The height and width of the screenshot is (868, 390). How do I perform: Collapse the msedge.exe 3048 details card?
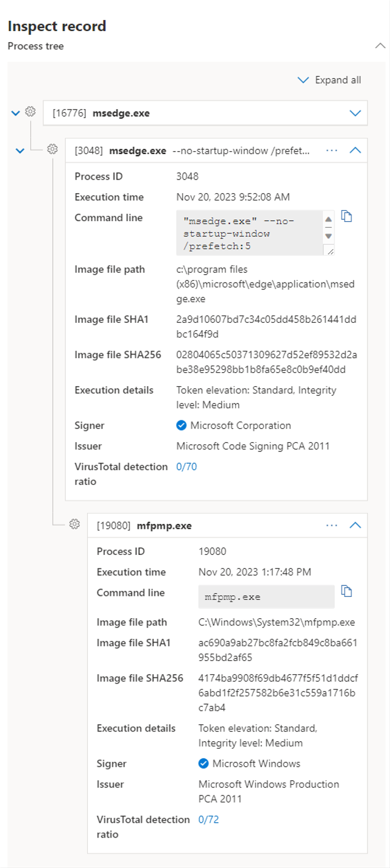pos(355,150)
